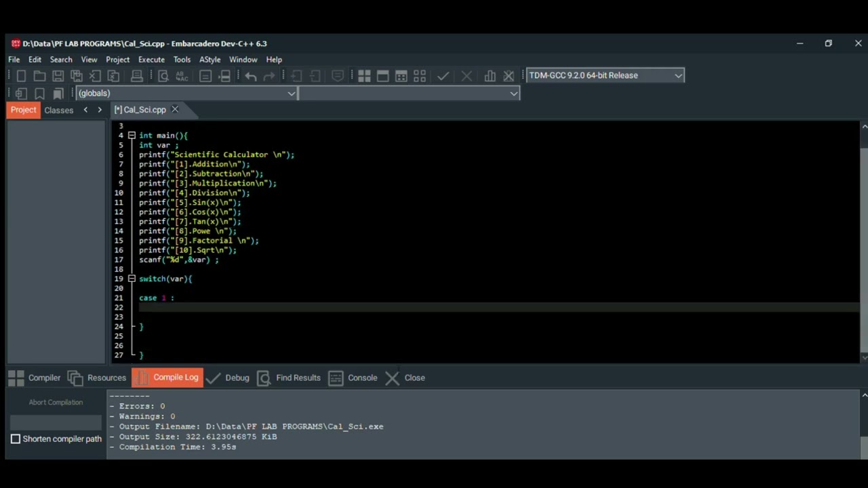
Task: Toggle the Shorten compiler path checkbox
Action: [x=16, y=439]
